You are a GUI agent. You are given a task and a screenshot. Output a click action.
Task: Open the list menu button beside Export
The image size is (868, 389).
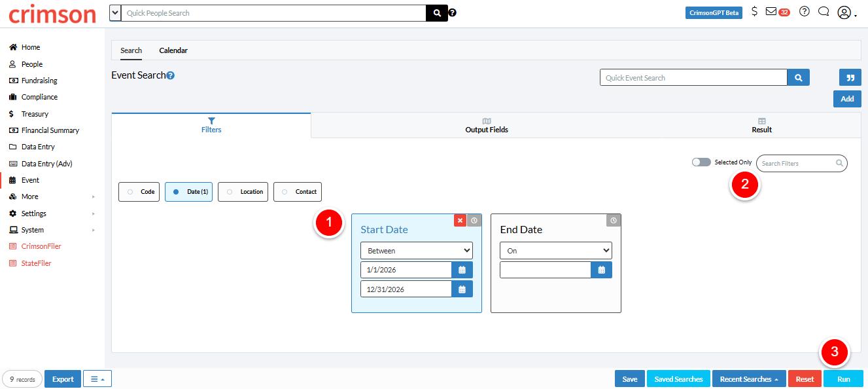pyautogui.click(x=97, y=379)
